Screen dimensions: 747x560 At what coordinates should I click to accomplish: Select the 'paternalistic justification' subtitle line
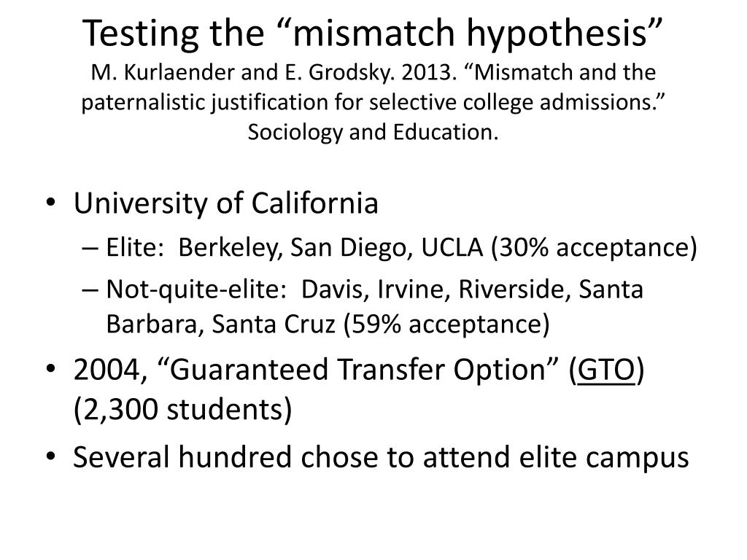pos(373,102)
